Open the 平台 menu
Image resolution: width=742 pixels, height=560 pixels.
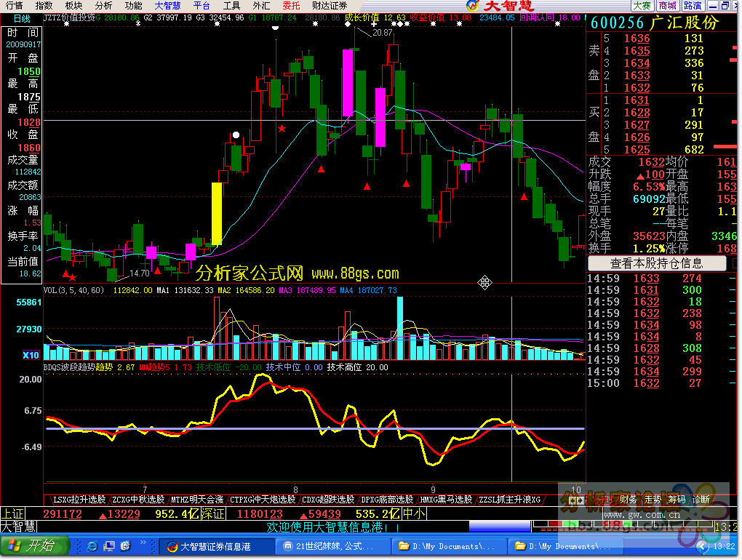click(202, 6)
